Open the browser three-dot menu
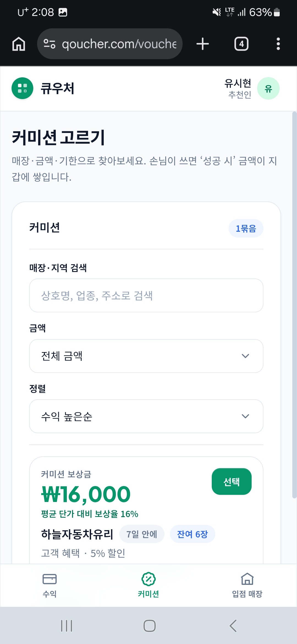297x644 pixels. [278, 44]
